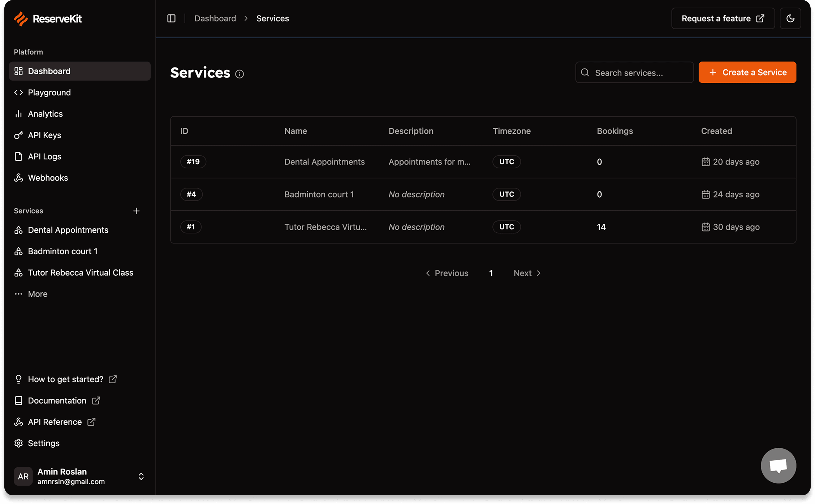Screen dimensions: 815x504
Task: Click the Timezone column header
Action: (x=512, y=131)
